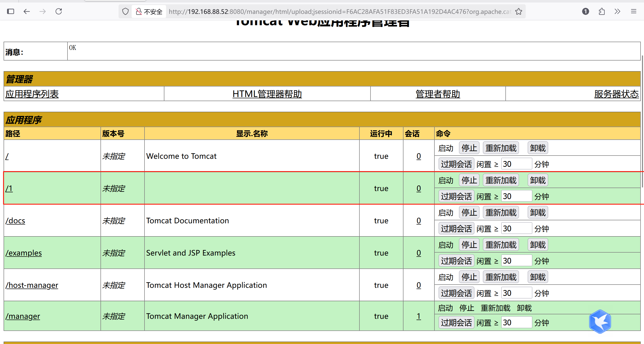The height and width of the screenshot is (344, 644).
Task: Reload the /host-manager application
Action: [501, 277]
